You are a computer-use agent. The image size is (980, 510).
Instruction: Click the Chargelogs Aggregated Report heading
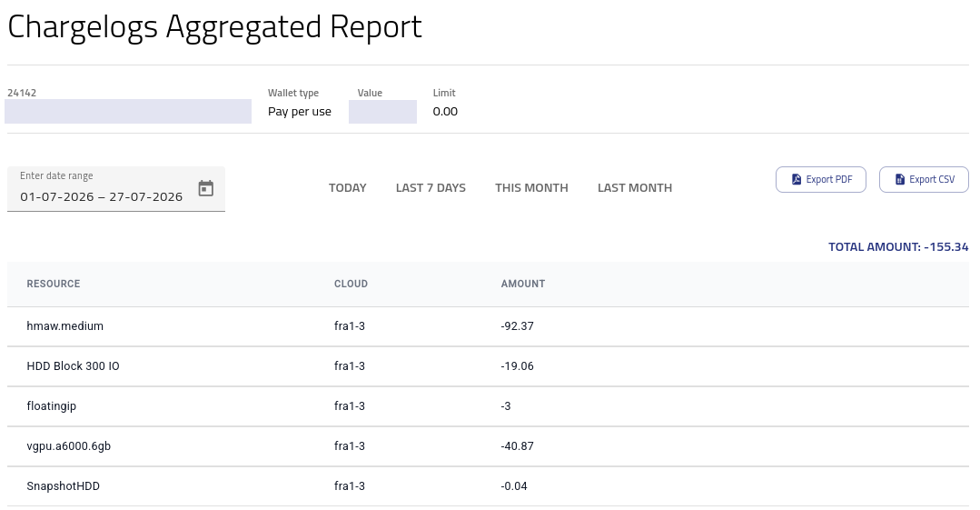pyautogui.click(x=215, y=27)
